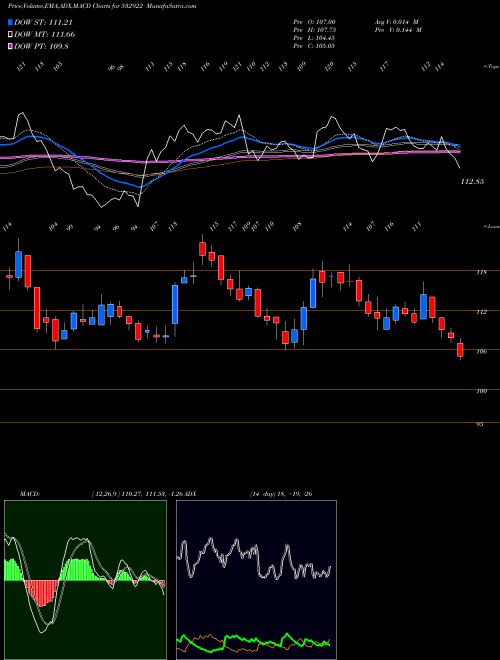Click the magenta DOW PT legend swatch
Image resolution: width=500 pixels, height=660 pixels.
tap(10, 46)
